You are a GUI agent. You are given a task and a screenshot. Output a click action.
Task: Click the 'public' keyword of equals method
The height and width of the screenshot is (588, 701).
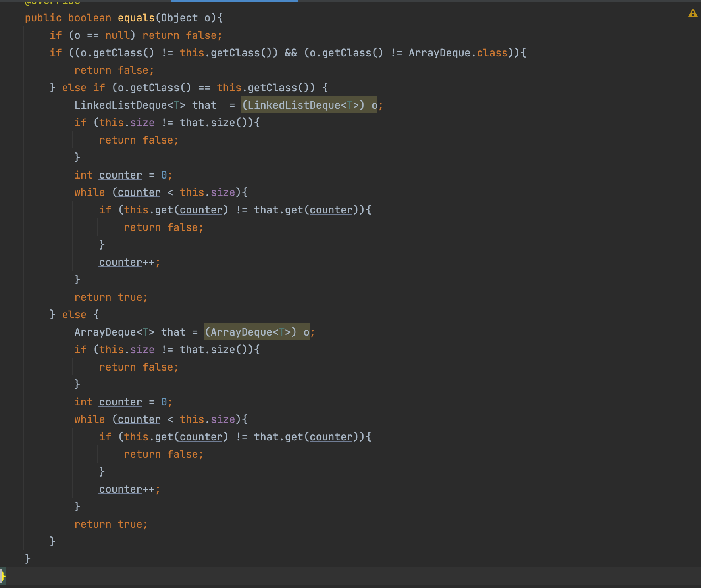click(x=43, y=18)
